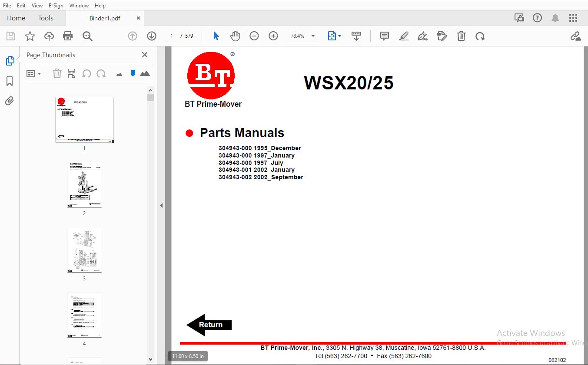
Task: Open the E-Sign menu
Action: [56, 6]
